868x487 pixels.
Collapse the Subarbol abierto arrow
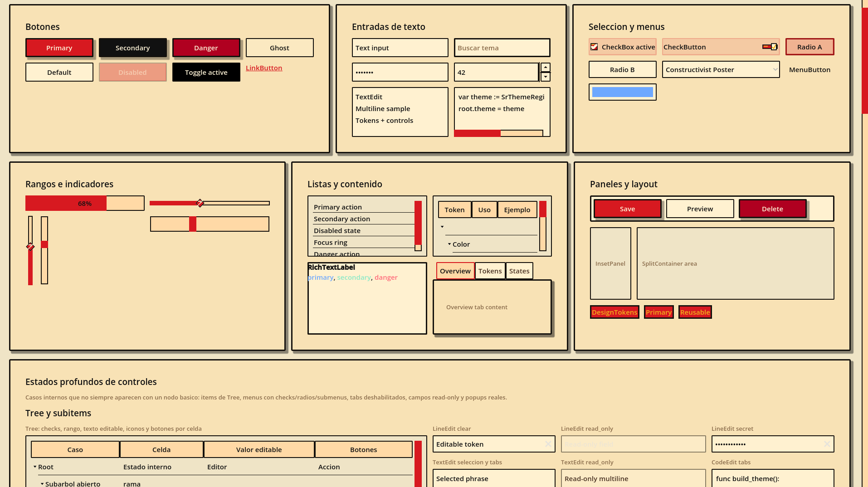pyautogui.click(x=42, y=484)
